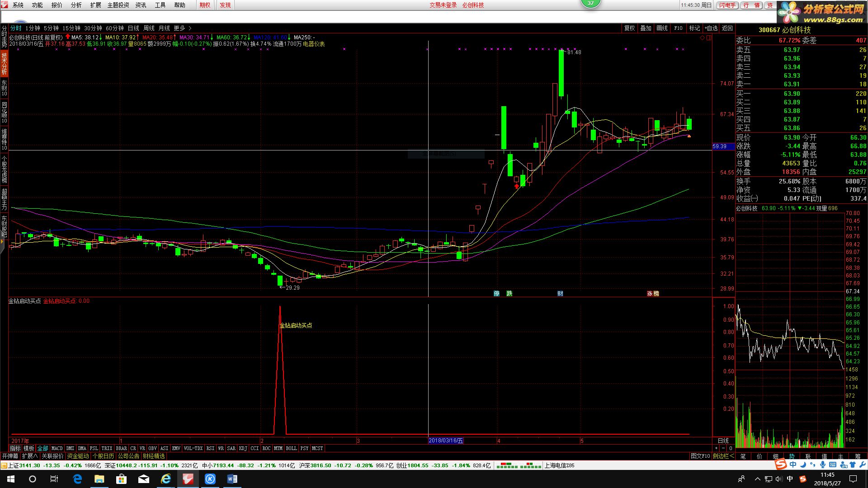868x488 pixels.
Task: Click the 复权 toolbar button
Action: (x=630, y=28)
